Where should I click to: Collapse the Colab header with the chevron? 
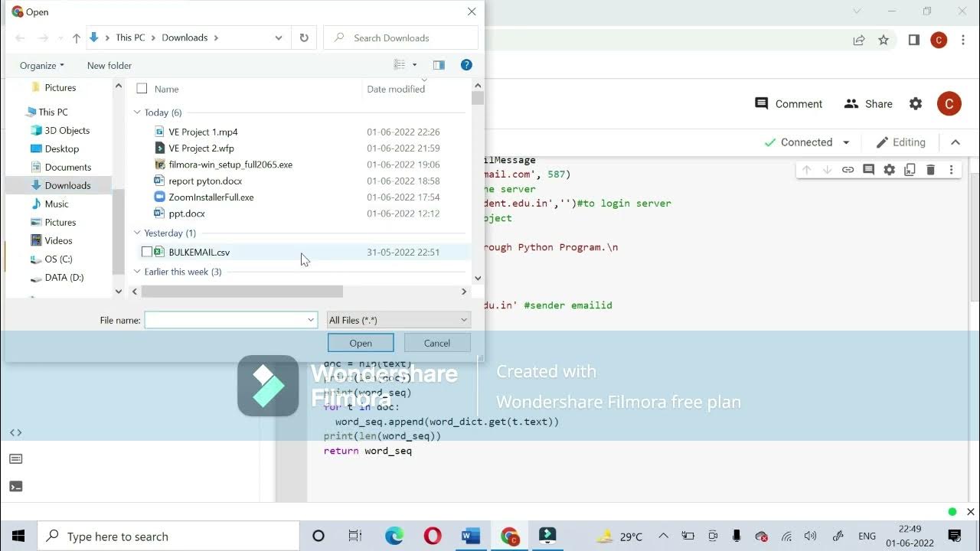click(955, 142)
